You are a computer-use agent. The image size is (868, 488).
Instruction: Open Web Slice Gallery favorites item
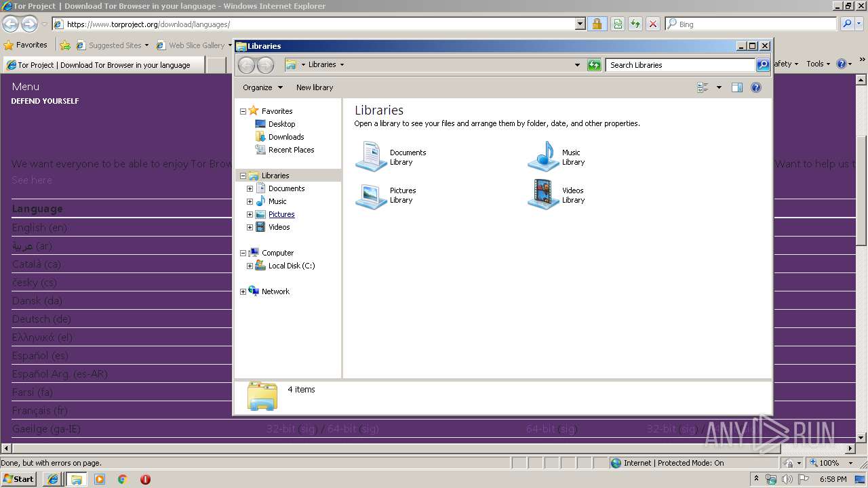[194, 45]
